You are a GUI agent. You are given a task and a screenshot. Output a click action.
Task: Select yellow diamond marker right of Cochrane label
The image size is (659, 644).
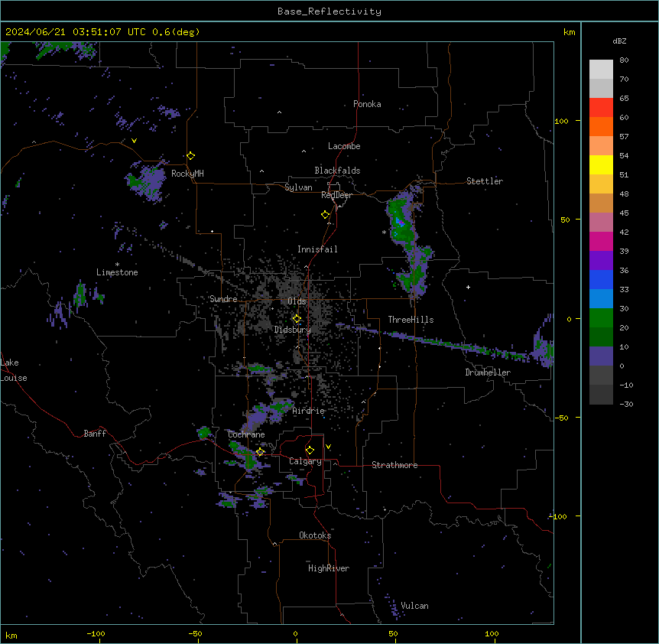coord(260,452)
